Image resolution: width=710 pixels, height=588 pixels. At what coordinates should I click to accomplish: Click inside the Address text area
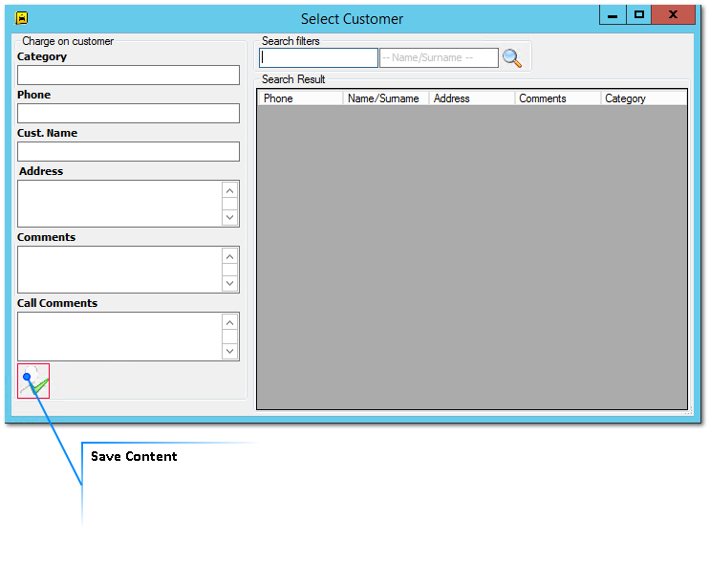(120, 204)
